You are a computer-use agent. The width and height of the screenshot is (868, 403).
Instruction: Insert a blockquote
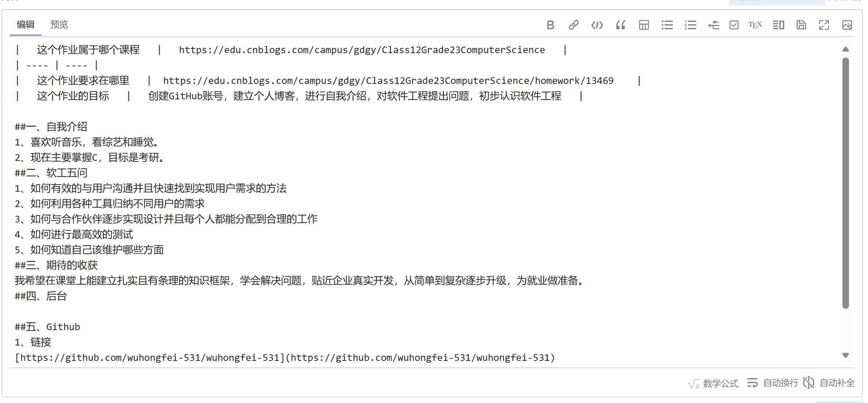click(620, 25)
